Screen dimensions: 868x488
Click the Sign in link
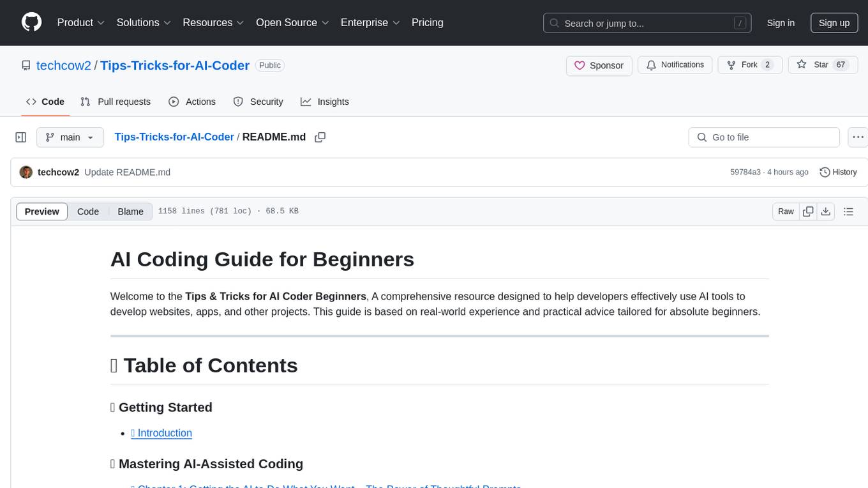pyautogui.click(x=781, y=23)
